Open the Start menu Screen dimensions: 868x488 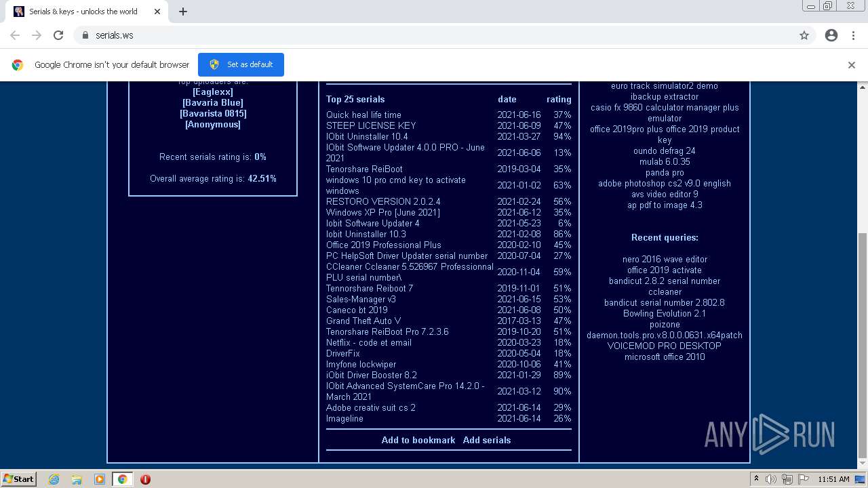(x=18, y=479)
